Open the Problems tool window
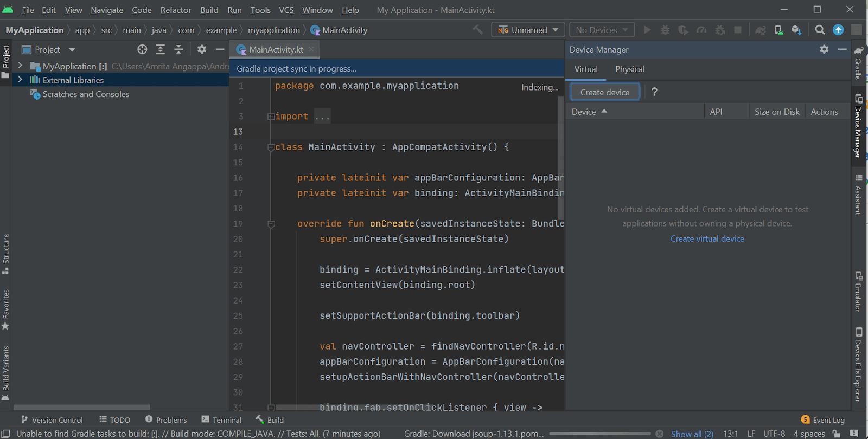Viewport: 868px width, 439px height. tap(166, 420)
